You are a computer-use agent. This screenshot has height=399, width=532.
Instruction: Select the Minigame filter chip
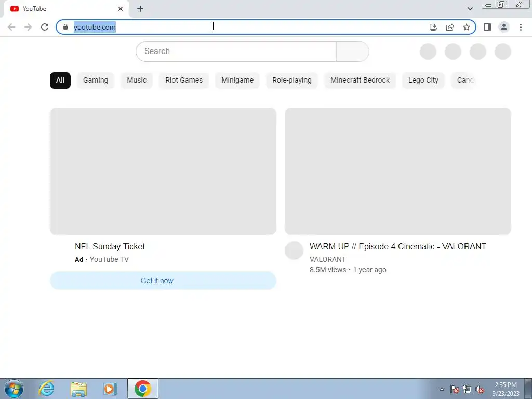(237, 81)
